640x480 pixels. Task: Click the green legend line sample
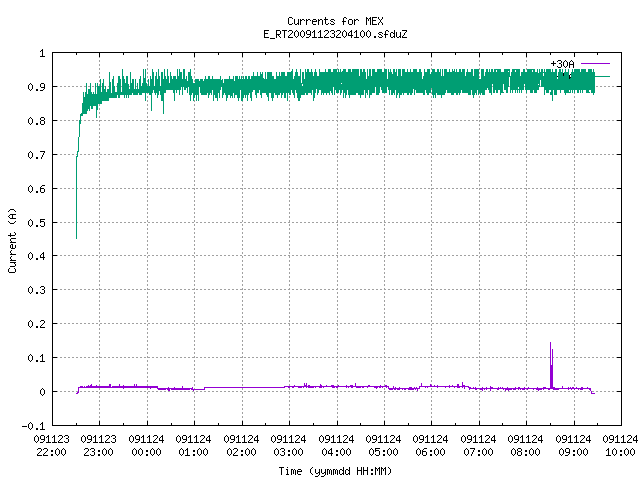[x=602, y=76]
